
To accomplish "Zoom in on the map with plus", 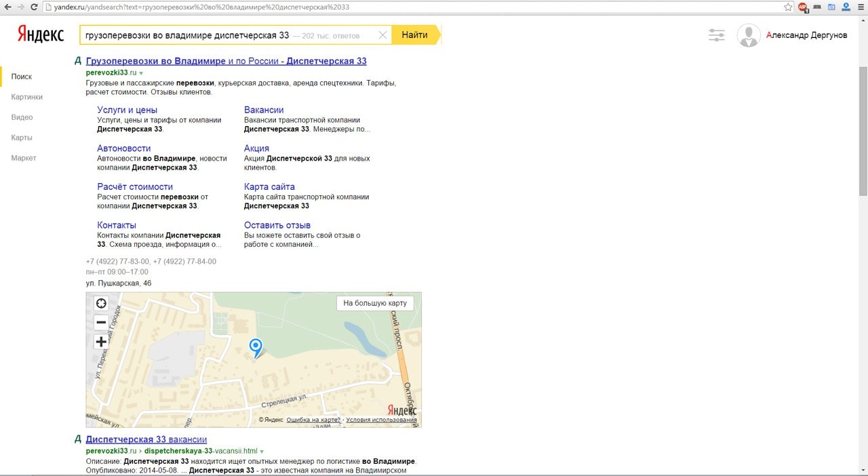I will click(101, 342).
